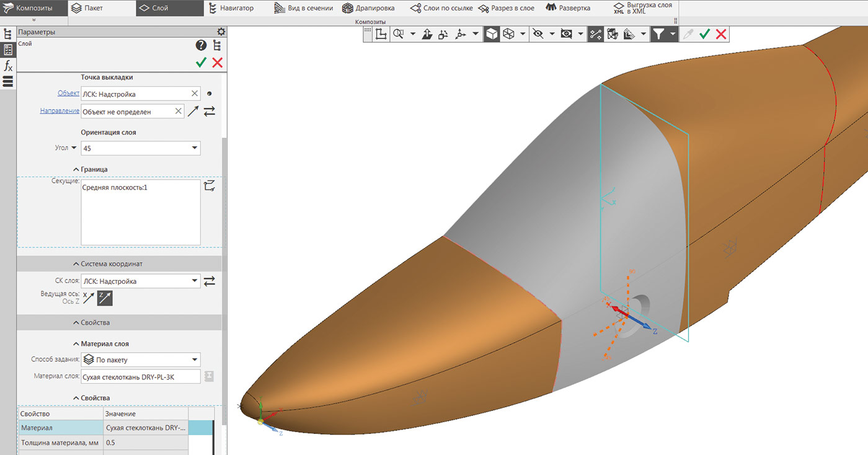868x455 pixels.
Task: Open the funnel filter toolbar button
Action: click(658, 34)
